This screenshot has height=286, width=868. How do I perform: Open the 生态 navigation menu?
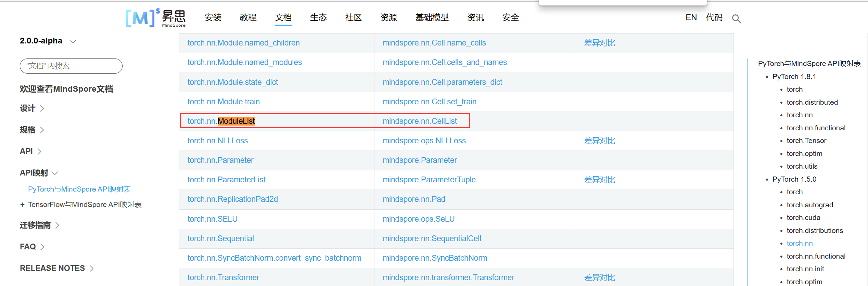tap(318, 17)
